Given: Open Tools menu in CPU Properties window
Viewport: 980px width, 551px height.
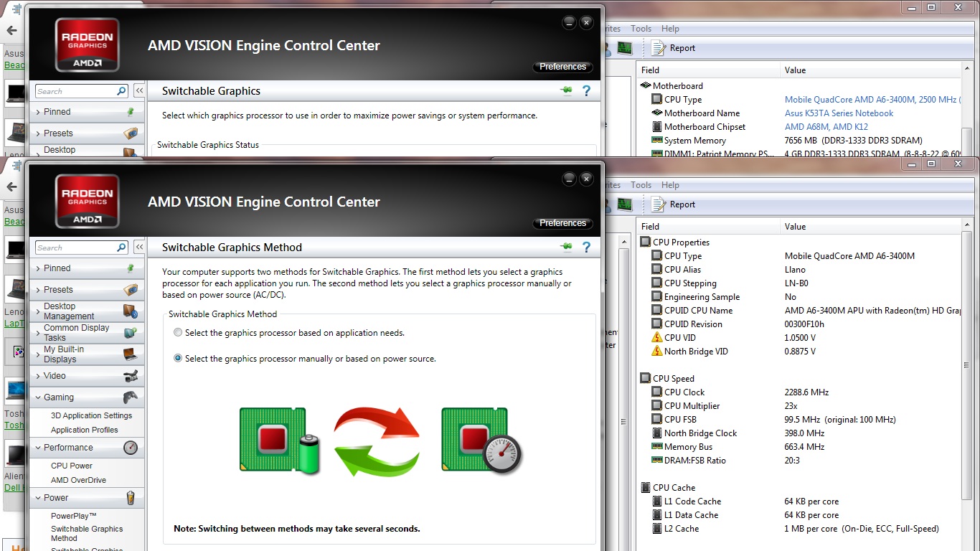Looking at the screenshot, I should pyautogui.click(x=641, y=185).
